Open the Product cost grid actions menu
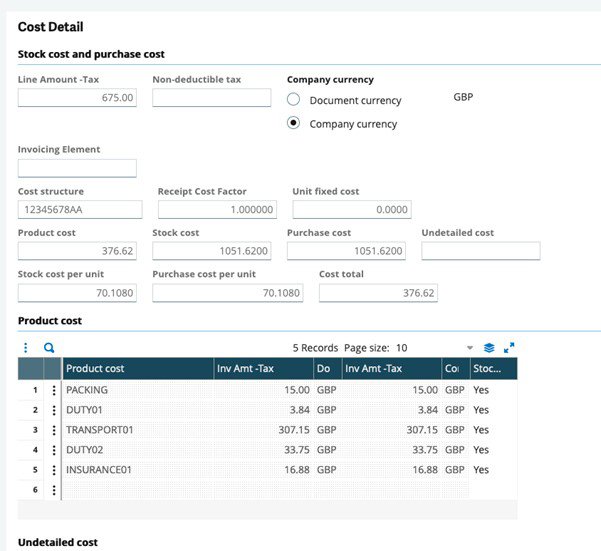The width and height of the screenshot is (601, 551). (x=26, y=348)
